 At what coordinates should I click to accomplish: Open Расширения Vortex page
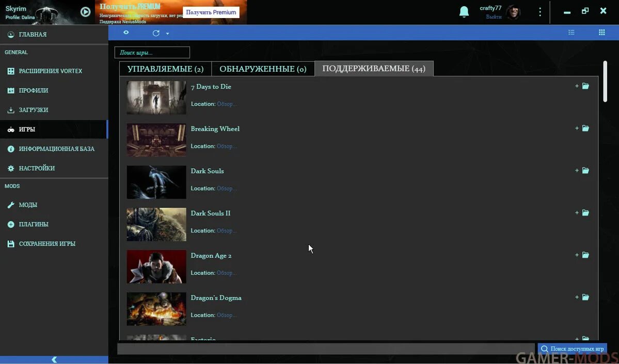pyautogui.click(x=54, y=71)
